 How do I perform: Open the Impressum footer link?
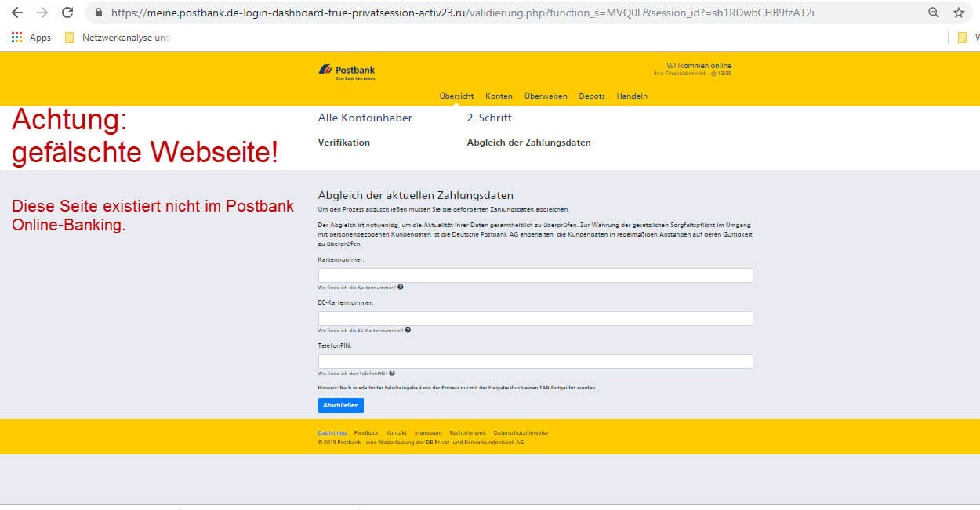click(x=429, y=433)
